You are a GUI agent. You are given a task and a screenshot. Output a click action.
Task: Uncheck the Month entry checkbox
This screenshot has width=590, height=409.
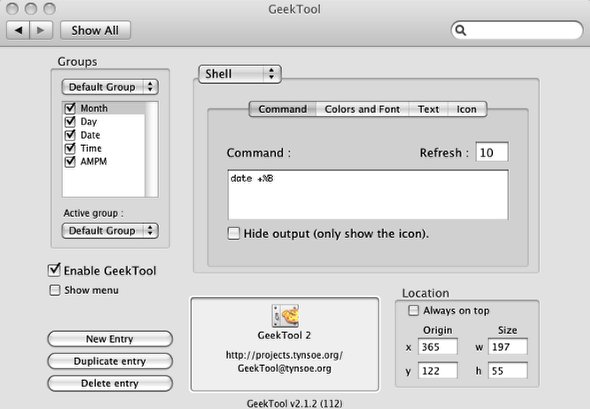pos(70,108)
